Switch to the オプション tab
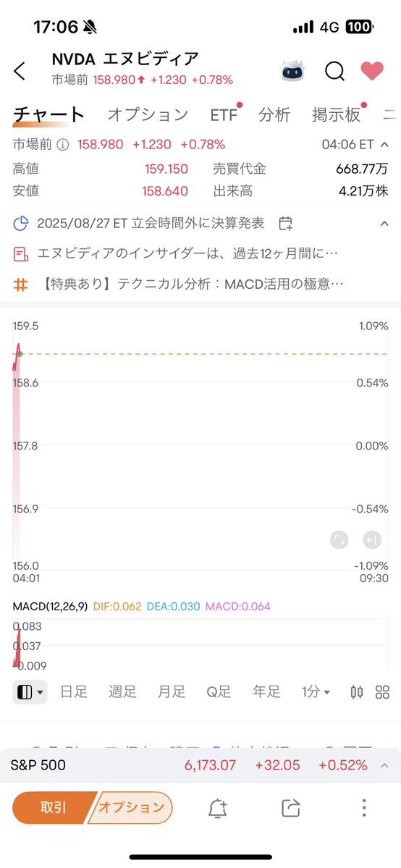 [x=148, y=114]
